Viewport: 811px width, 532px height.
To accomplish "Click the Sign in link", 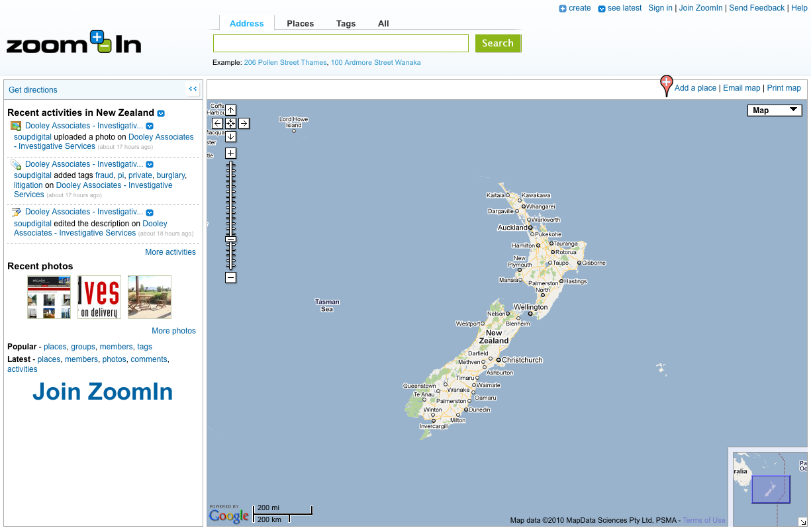I will [660, 8].
